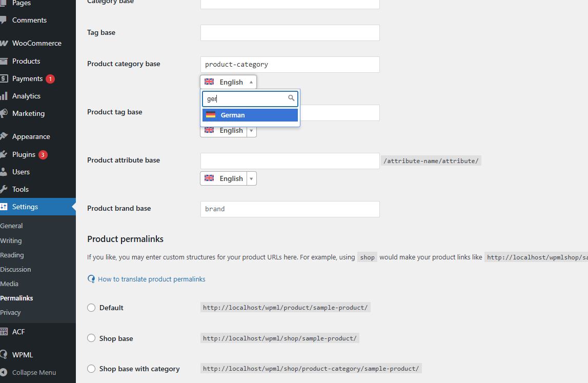Click the Plugins plug icon
This screenshot has height=383, width=588.
pyautogui.click(x=4, y=154)
